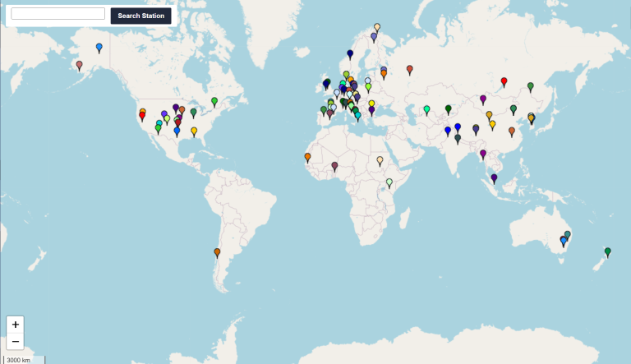The height and width of the screenshot is (364, 631).
Task: Select the blue marker in northern Alaska
Action: tap(99, 48)
